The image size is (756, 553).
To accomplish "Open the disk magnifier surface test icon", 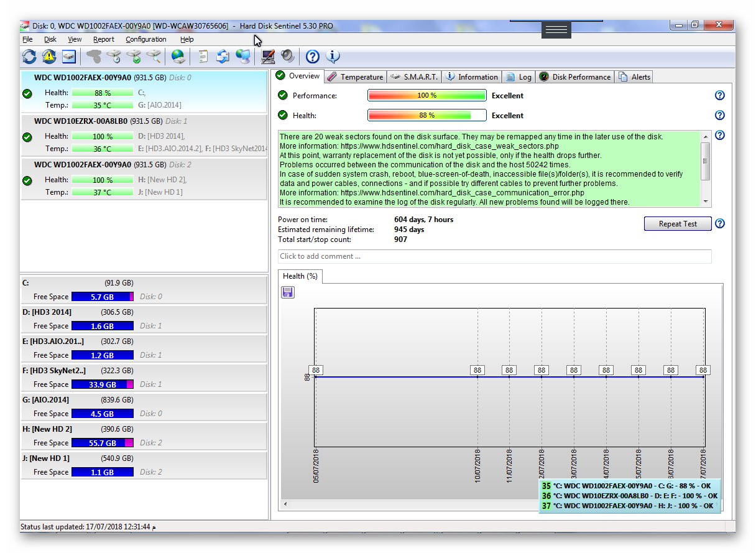I will point(153,57).
